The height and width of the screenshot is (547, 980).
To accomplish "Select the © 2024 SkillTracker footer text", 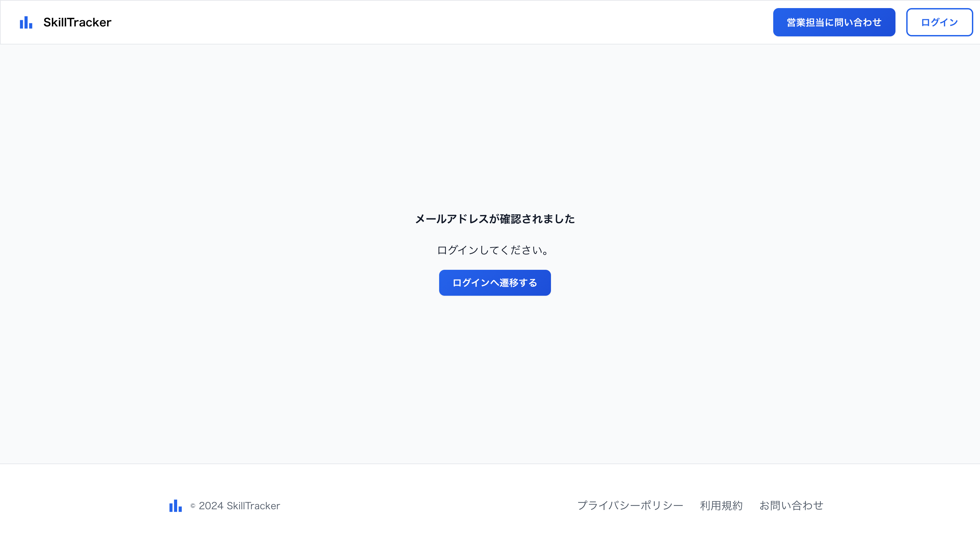I will 235,506.
